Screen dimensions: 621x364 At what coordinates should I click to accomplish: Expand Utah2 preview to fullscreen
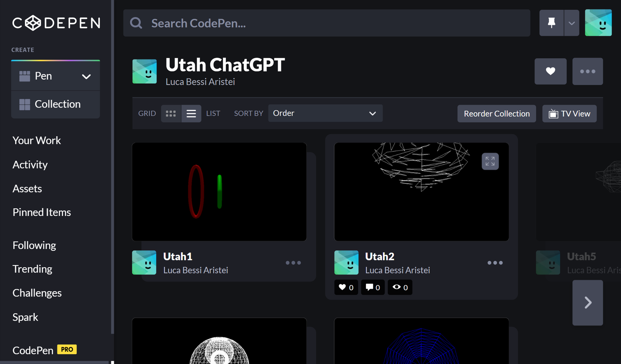pos(490,161)
